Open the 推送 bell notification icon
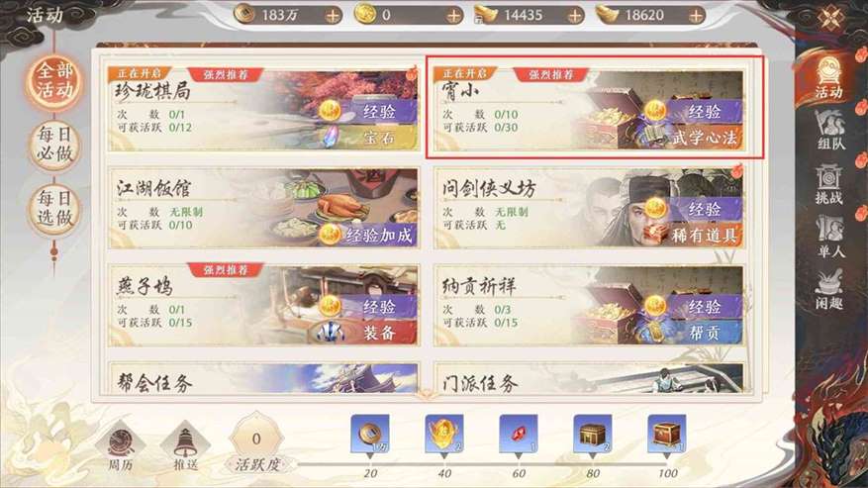 (186, 447)
